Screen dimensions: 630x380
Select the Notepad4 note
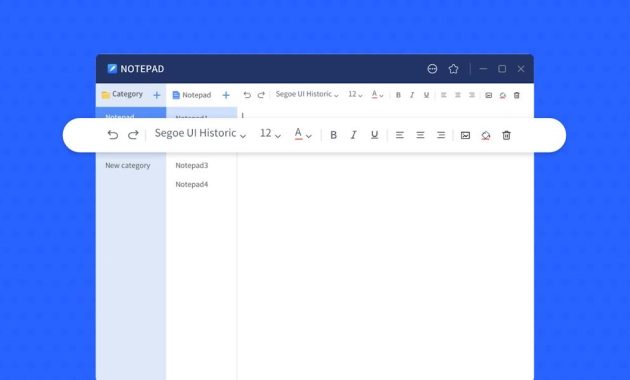[192, 184]
